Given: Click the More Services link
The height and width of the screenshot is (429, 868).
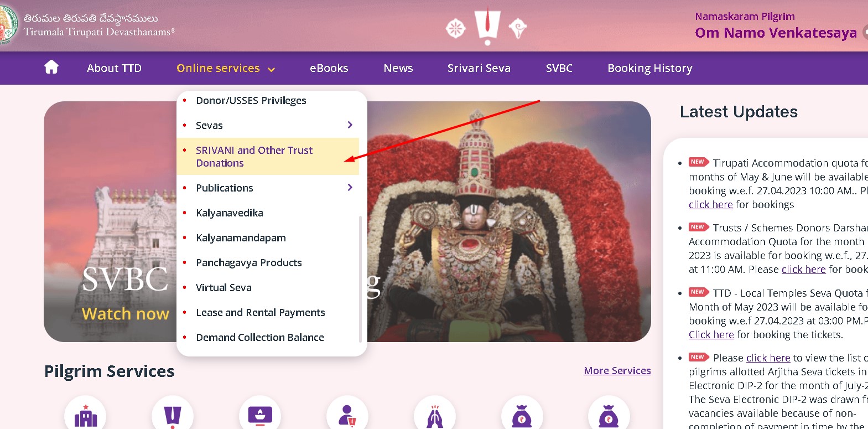Looking at the screenshot, I should click(x=617, y=371).
